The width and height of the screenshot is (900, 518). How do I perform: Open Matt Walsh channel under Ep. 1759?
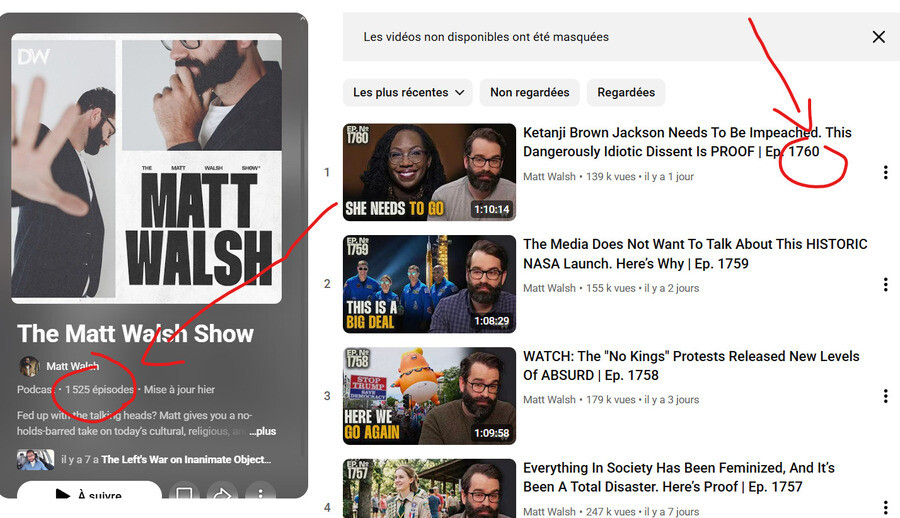tap(549, 288)
